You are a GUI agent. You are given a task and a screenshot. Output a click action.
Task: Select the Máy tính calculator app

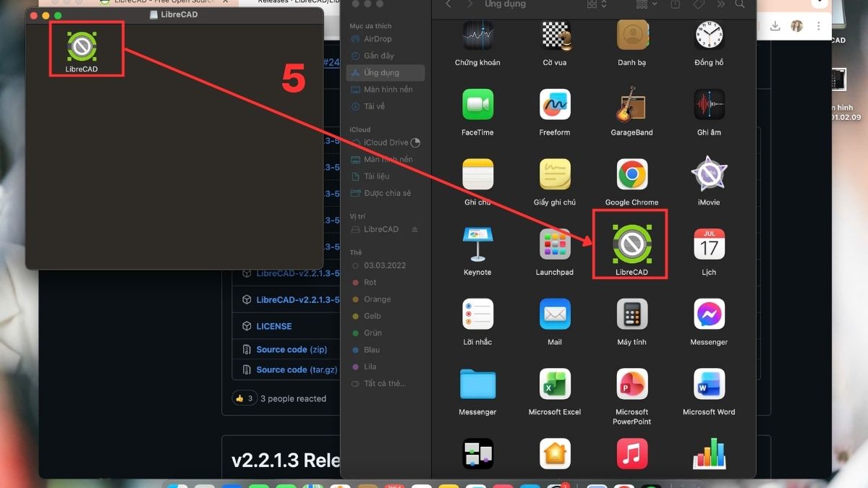coord(631,314)
